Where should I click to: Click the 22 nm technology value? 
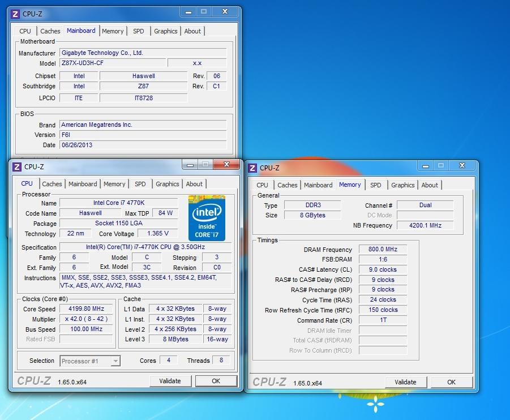tap(75, 233)
